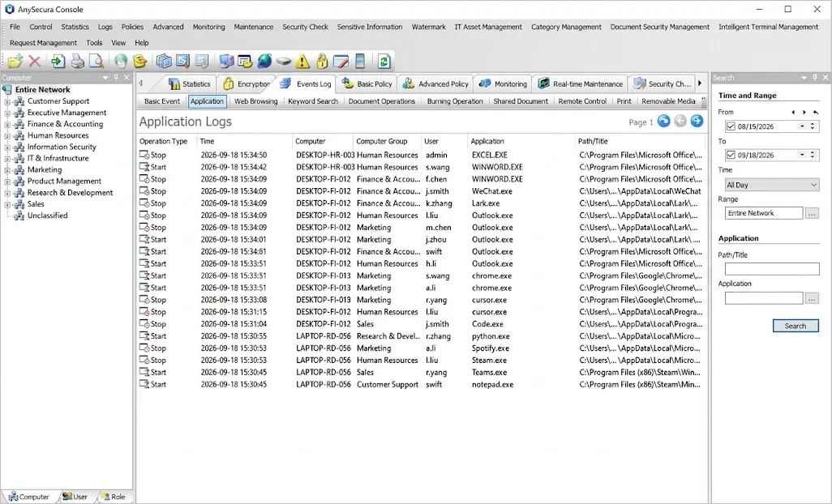Go to next page of Application Logs
The width and height of the screenshot is (832, 504).
(697, 122)
